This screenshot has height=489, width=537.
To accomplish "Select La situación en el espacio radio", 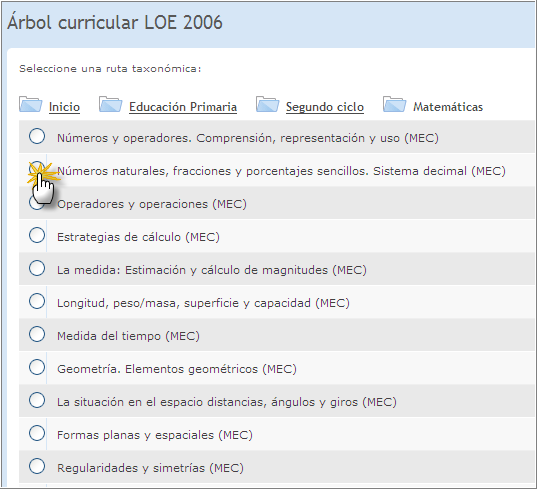I will click(x=37, y=400).
